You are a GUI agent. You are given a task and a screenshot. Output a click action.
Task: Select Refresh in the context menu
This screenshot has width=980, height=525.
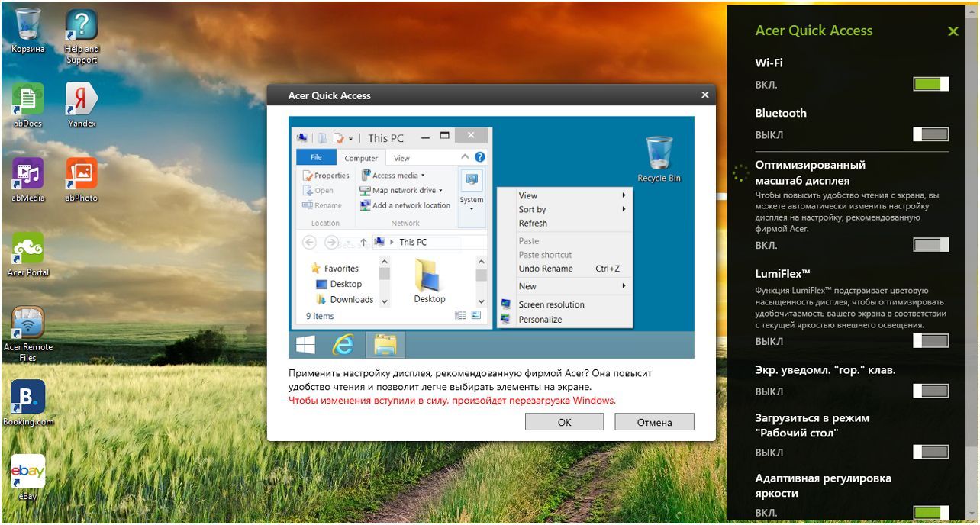532,224
